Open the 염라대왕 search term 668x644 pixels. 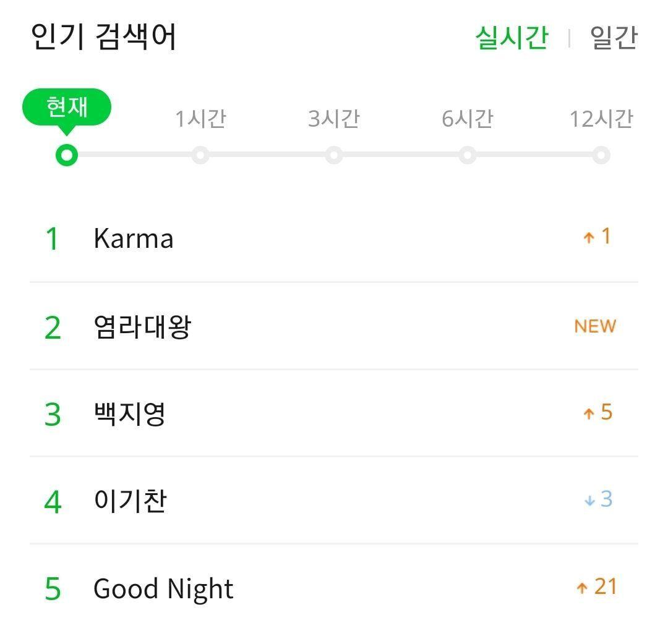coord(142,326)
